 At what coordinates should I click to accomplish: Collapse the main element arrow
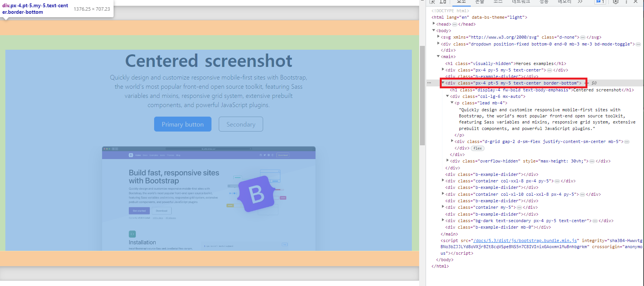pos(439,56)
